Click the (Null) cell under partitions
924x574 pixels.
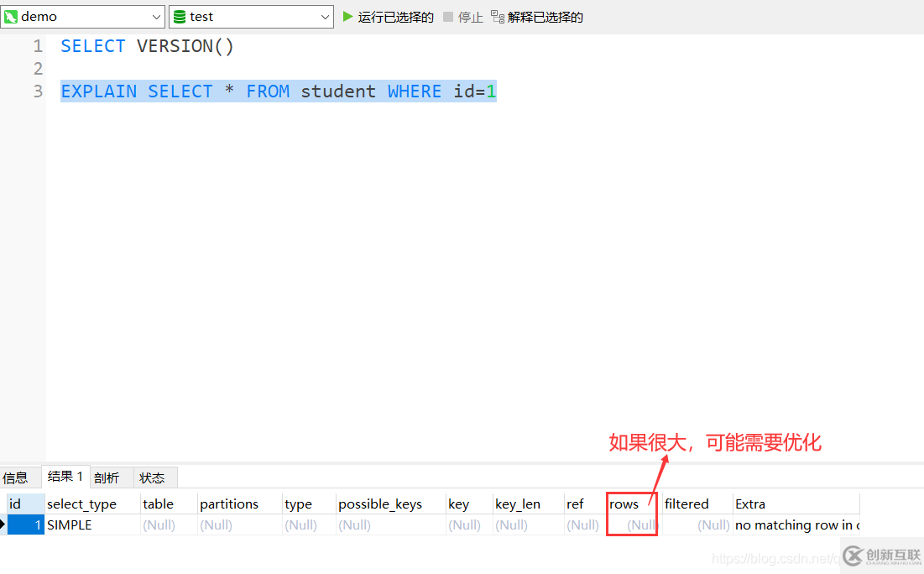[x=239, y=524]
